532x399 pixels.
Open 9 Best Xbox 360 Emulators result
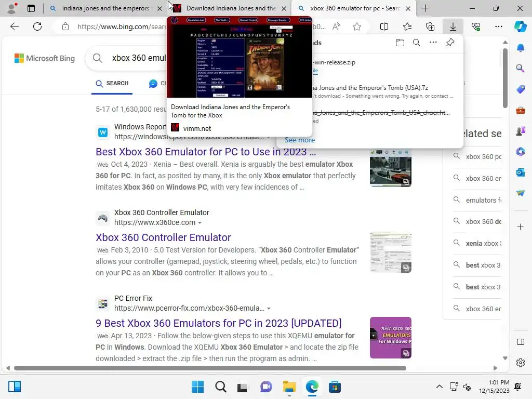tap(219, 323)
